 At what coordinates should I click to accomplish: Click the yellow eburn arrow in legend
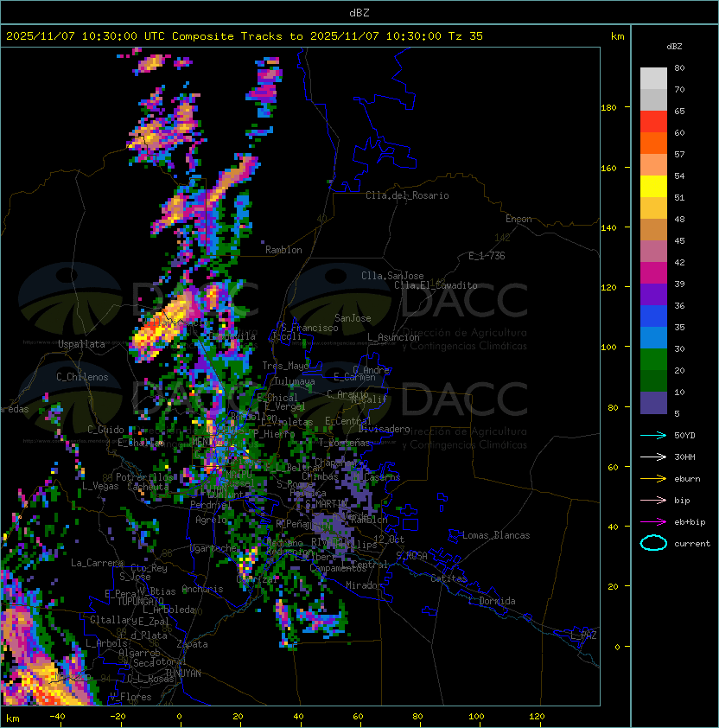[x=653, y=479]
